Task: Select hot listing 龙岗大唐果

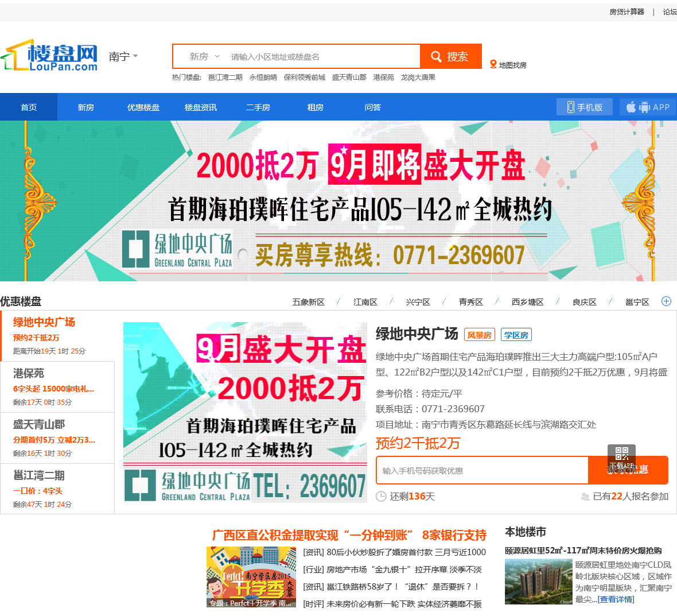Action: (x=418, y=78)
